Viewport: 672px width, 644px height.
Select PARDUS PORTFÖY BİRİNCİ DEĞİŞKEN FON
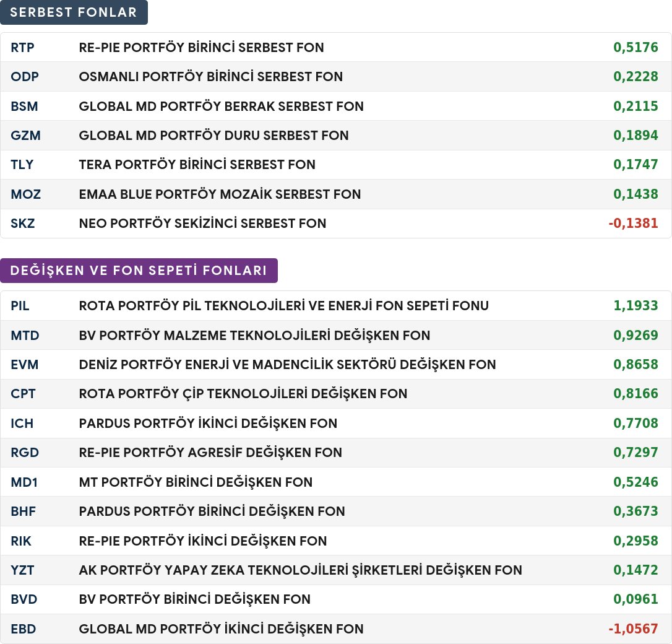click(212, 511)
